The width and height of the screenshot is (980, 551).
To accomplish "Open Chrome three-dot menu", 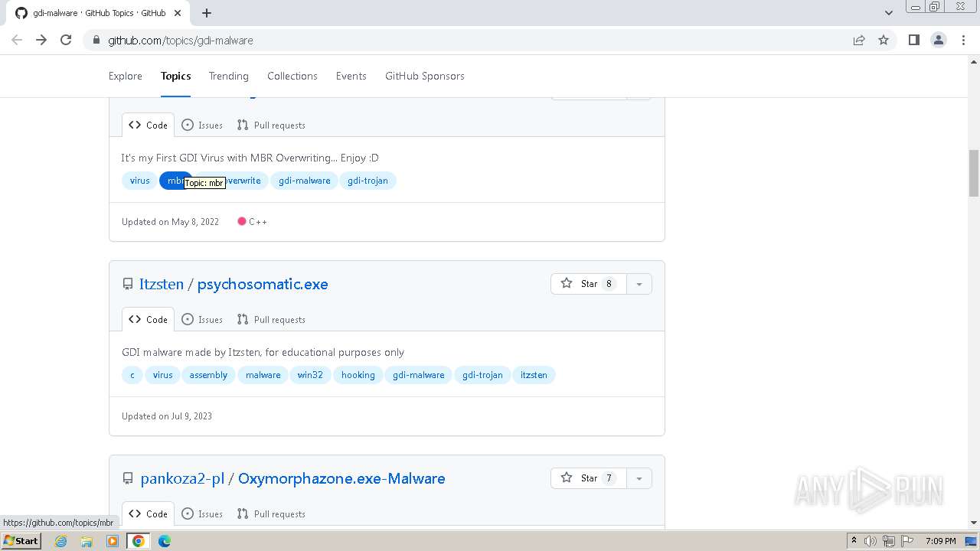I will click(963, 40).
